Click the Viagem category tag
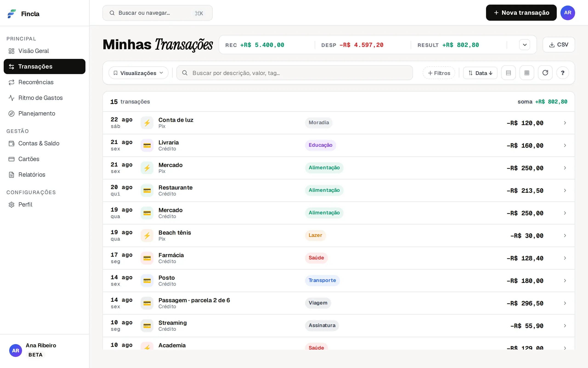This screenshot has height=368, width=588. (x=318, y=303)
